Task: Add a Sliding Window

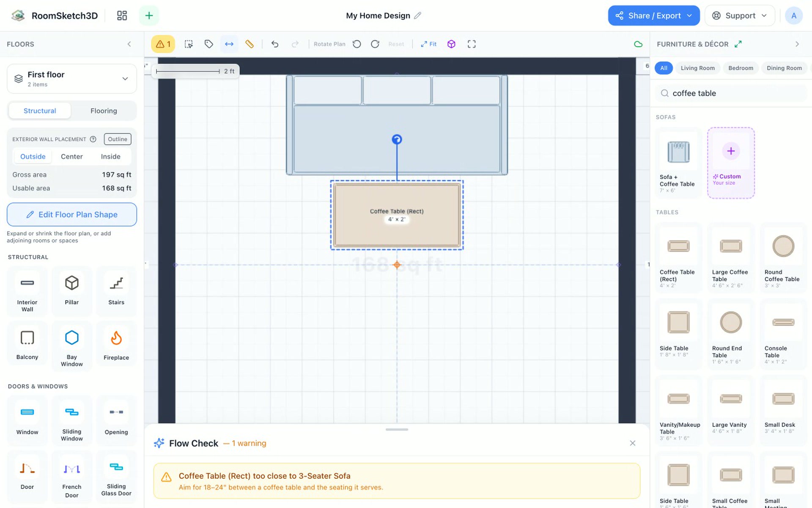Action: [x=72, y=420]
